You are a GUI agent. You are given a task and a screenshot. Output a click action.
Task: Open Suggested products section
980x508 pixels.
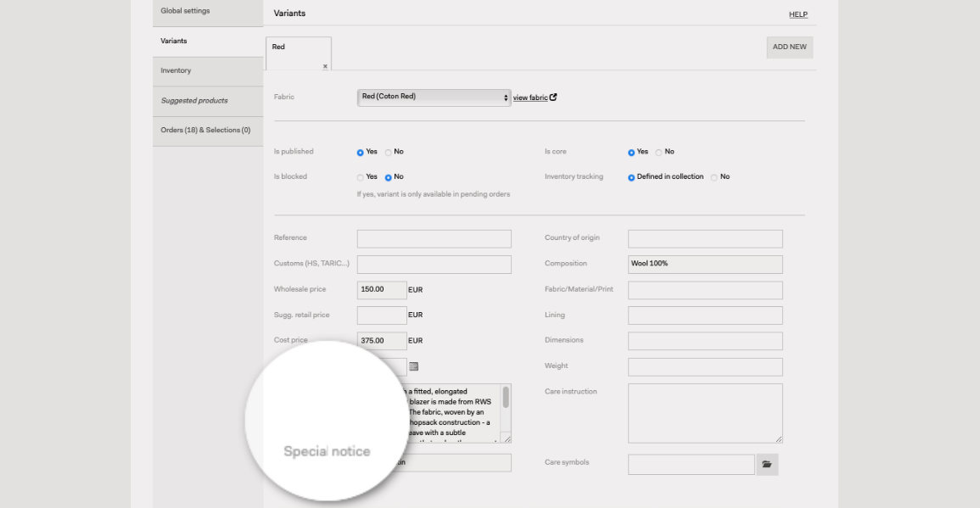[x=208, y=101]
